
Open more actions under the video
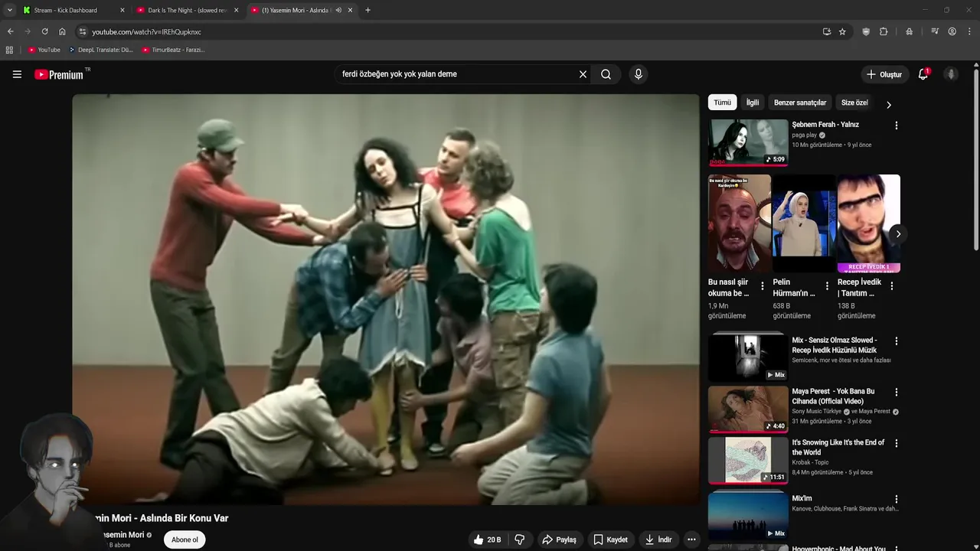tap(691, 540)
